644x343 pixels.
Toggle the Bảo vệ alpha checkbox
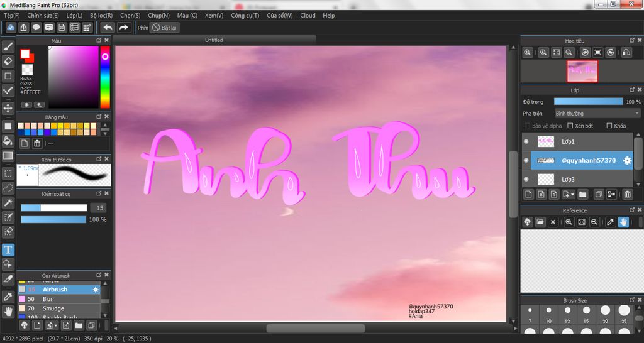528,126
